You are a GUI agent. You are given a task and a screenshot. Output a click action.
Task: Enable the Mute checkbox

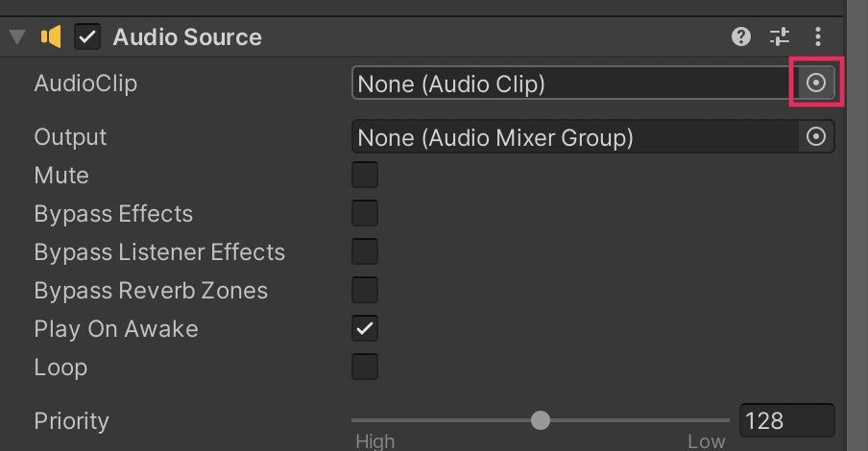365,176
